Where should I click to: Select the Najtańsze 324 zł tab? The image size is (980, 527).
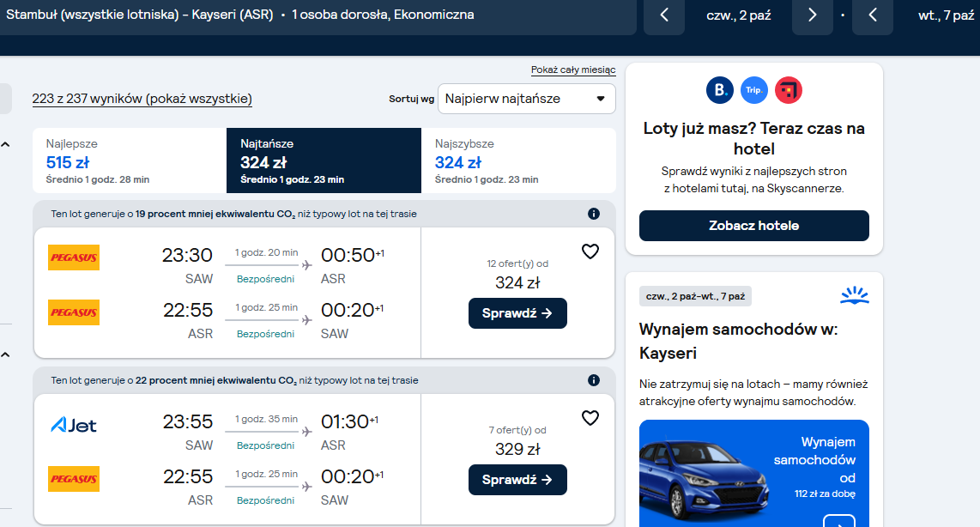tap(324, 161)
